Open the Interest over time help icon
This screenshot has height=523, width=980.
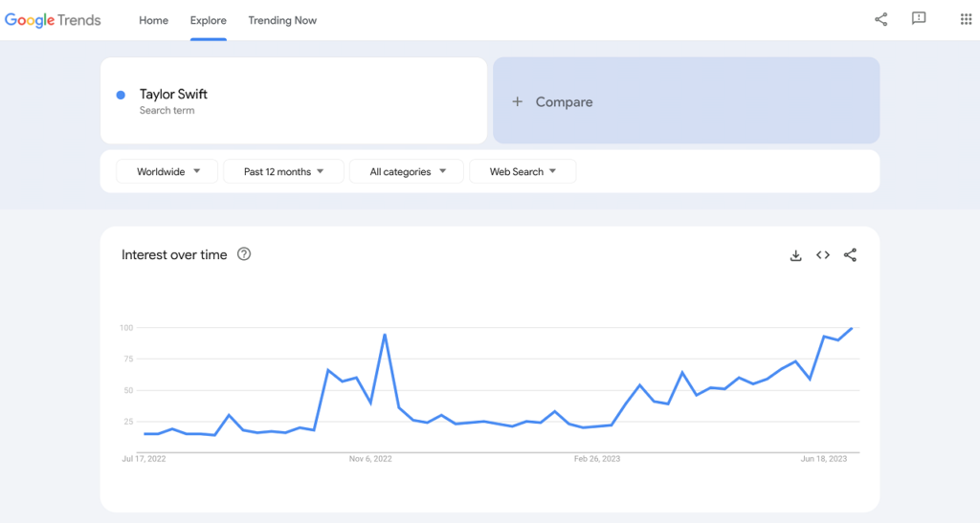244,254
